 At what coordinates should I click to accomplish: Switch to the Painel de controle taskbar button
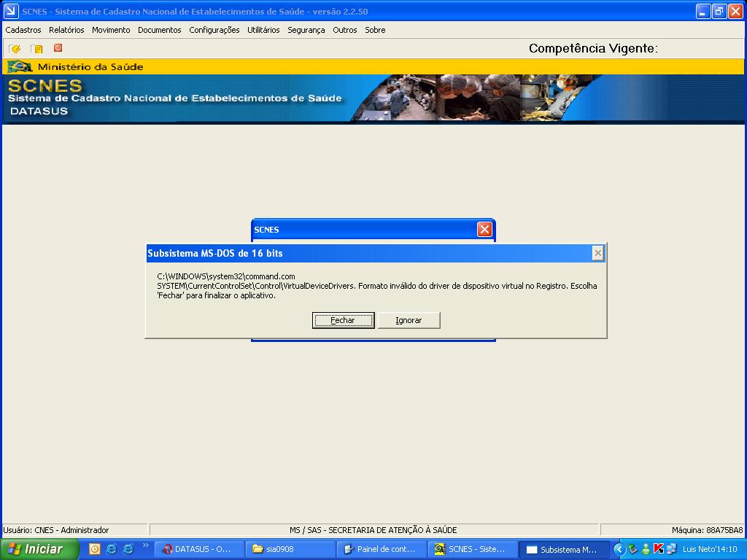click(x=382, y=549)
